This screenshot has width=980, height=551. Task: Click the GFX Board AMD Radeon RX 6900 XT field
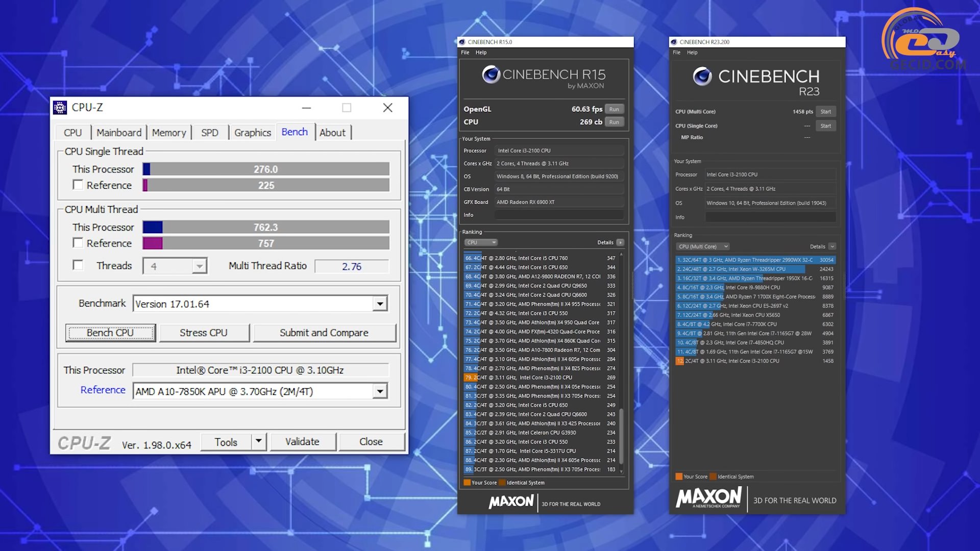(x=559, y=202)
